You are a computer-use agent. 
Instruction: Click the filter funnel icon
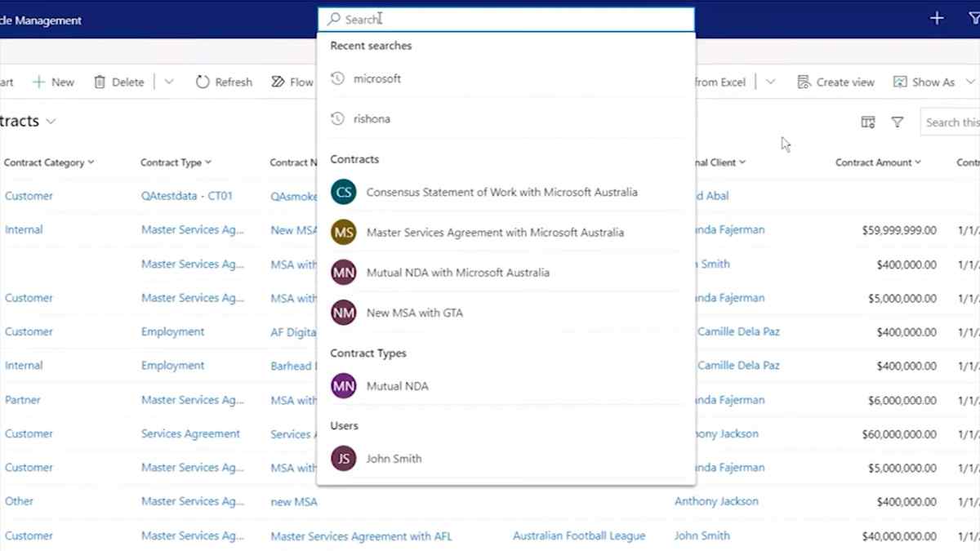(x=898, y=121)
